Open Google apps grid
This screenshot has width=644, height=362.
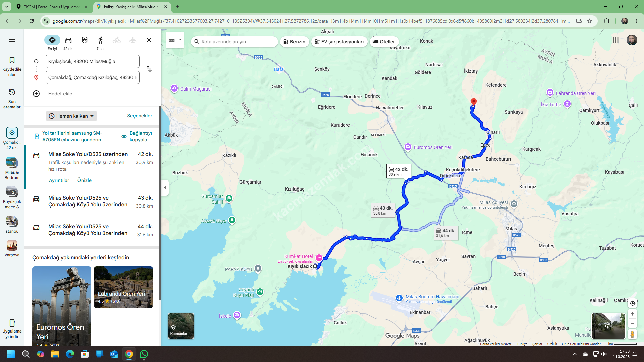tap(616, 40)
